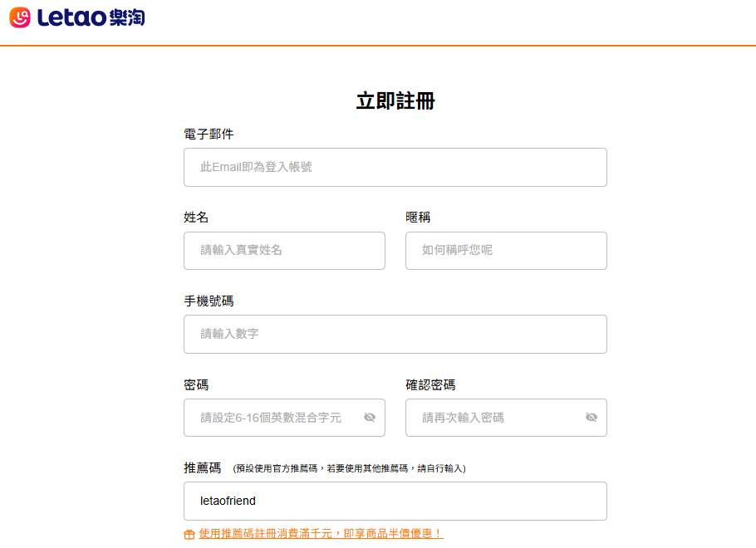Click the 推薦碼 field containing letaofriend
Viewport: 756px width, 548px height.
coord(395,501)
